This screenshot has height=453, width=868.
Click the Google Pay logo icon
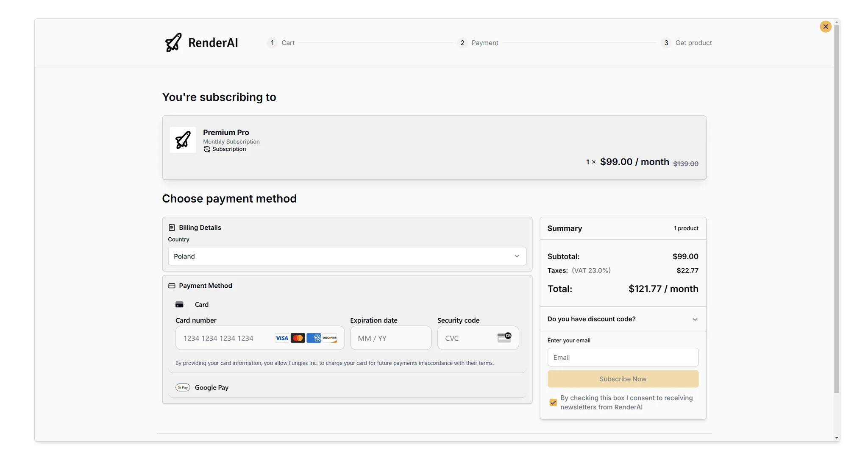click(183, 387)
